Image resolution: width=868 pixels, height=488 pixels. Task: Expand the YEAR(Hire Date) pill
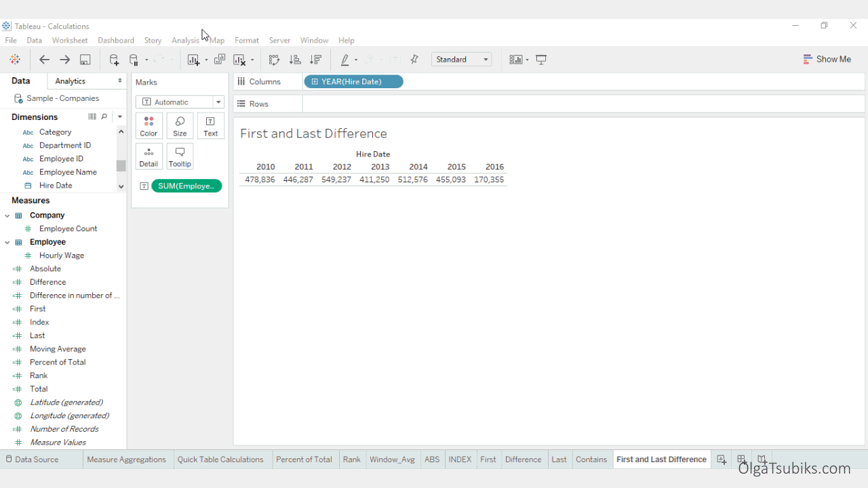point(315,82)
